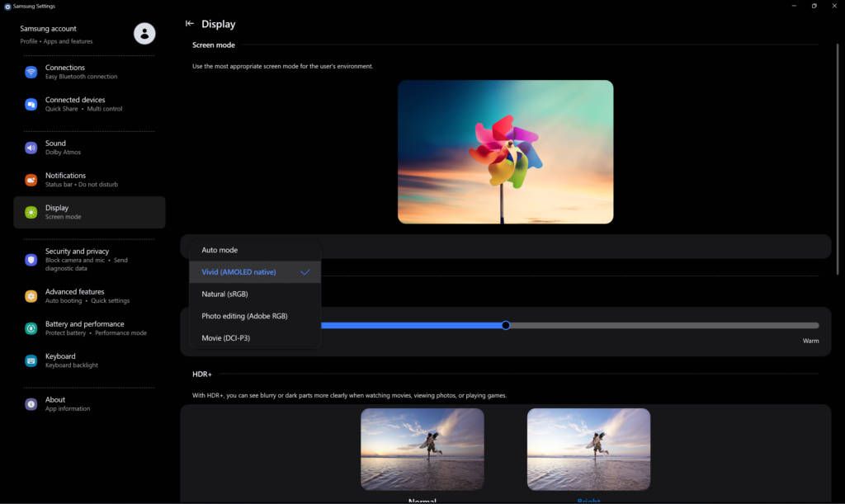The height and width of the screenshot is (504, 845).
Task: Pick Photo editing (Adobe RGB) mode
Action: click(255, 316)
